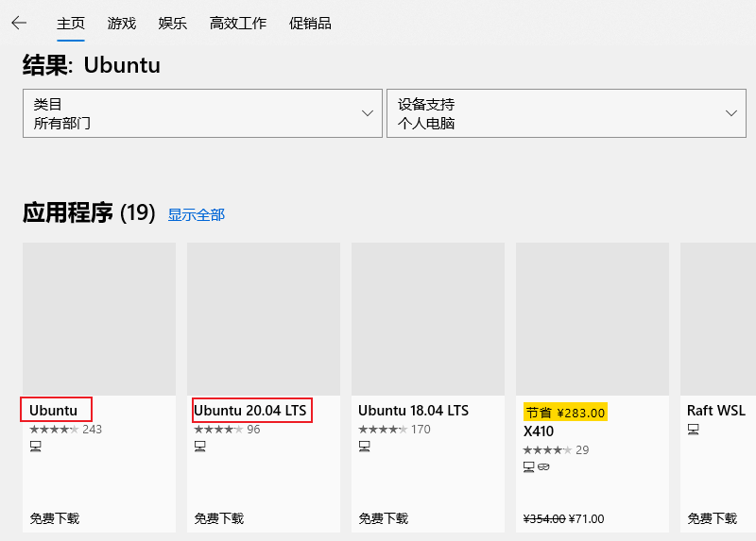The height and width of the screenshot is (541, 756).
Task: Switch to the 游戏 tab
Action: (x=122, y=23)
